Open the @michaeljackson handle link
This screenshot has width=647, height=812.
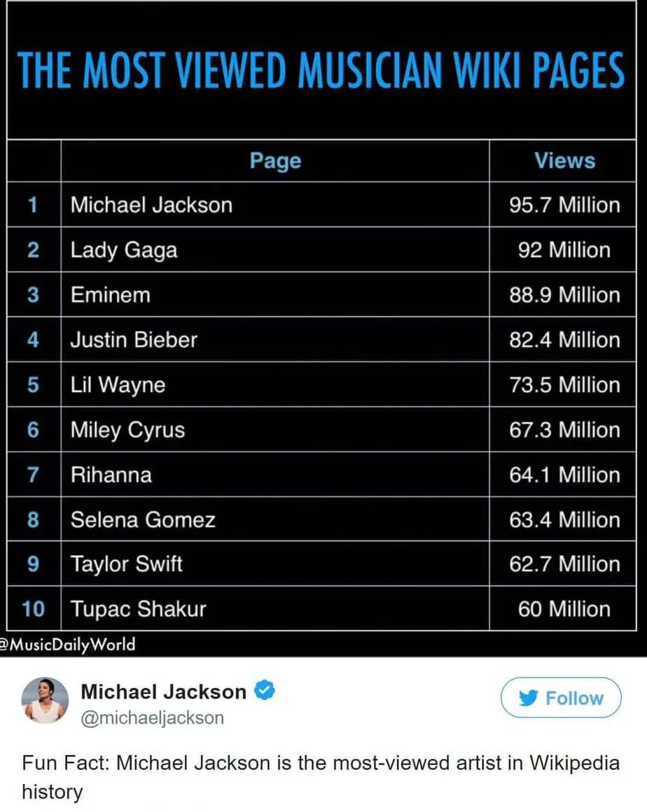click(x=153, y=717)
